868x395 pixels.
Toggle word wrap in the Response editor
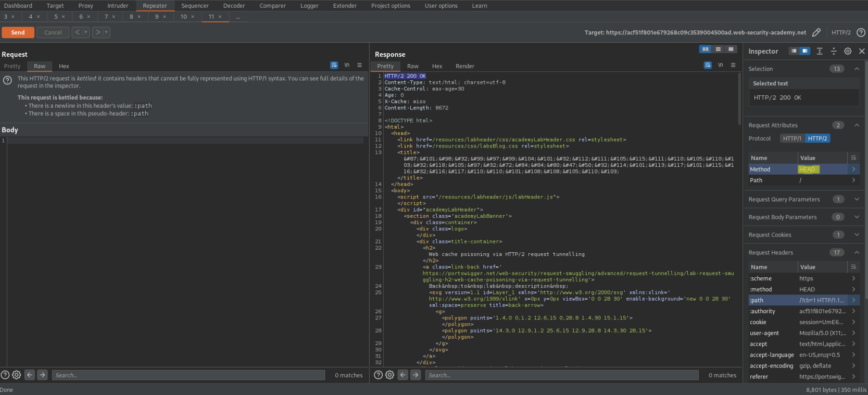(708, 65)
